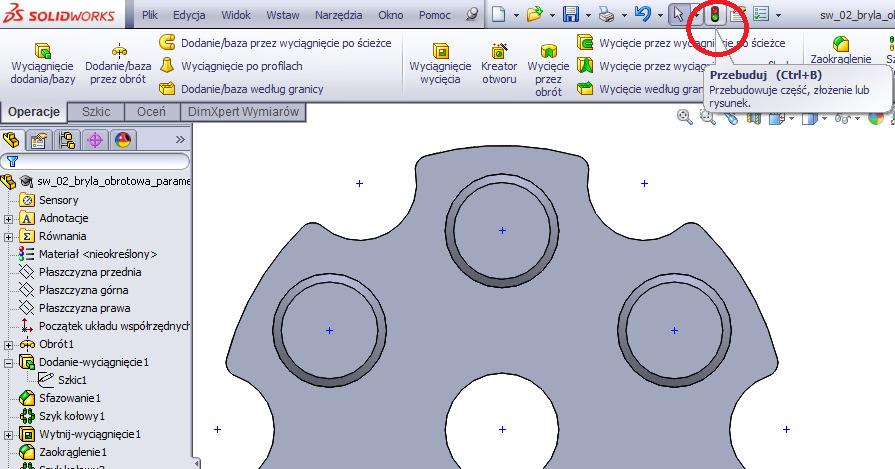Switch to FeatureManager design tree tab
The width and height of the screenshot is (895, 469).
coord(11,140)
